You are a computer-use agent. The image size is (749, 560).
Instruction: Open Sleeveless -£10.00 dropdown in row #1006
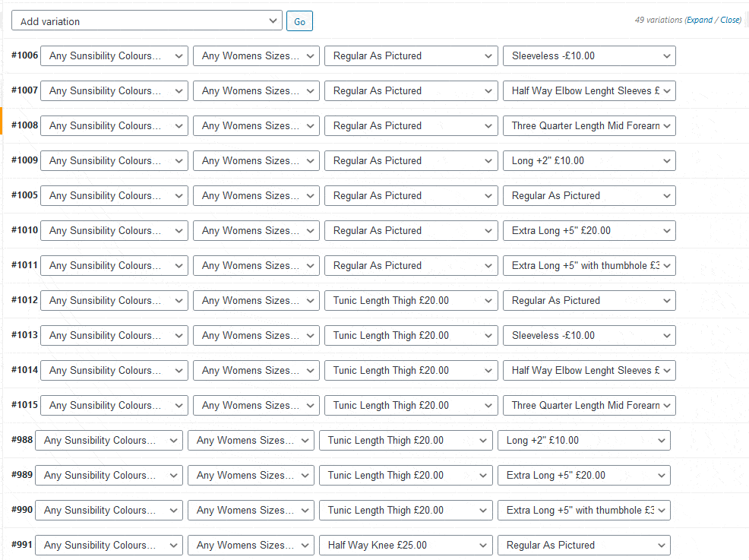tap(589, 56)
